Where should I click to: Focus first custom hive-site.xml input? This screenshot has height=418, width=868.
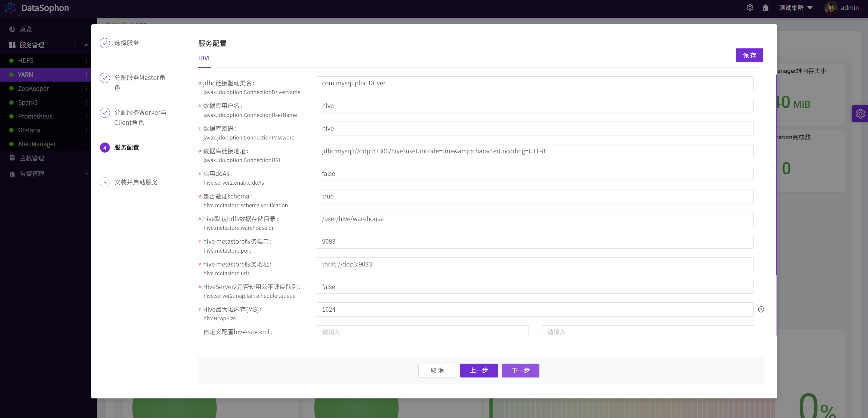point(422,330)
